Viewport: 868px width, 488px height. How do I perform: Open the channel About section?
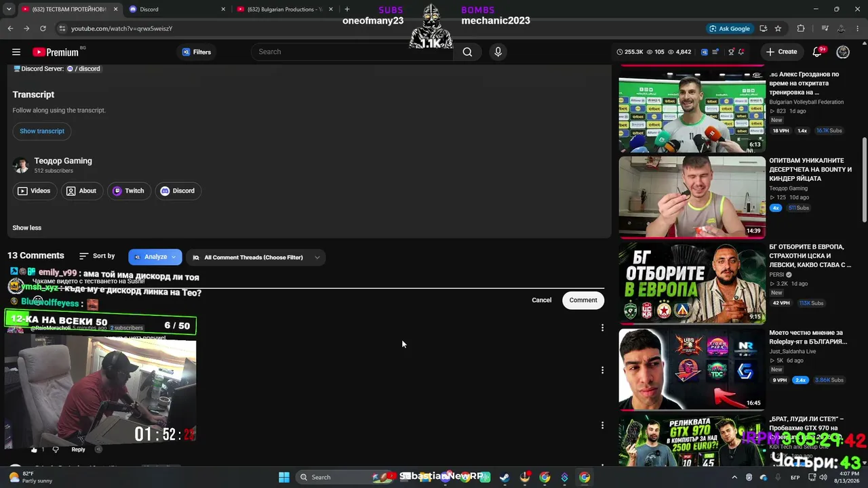tap(81, 191)
